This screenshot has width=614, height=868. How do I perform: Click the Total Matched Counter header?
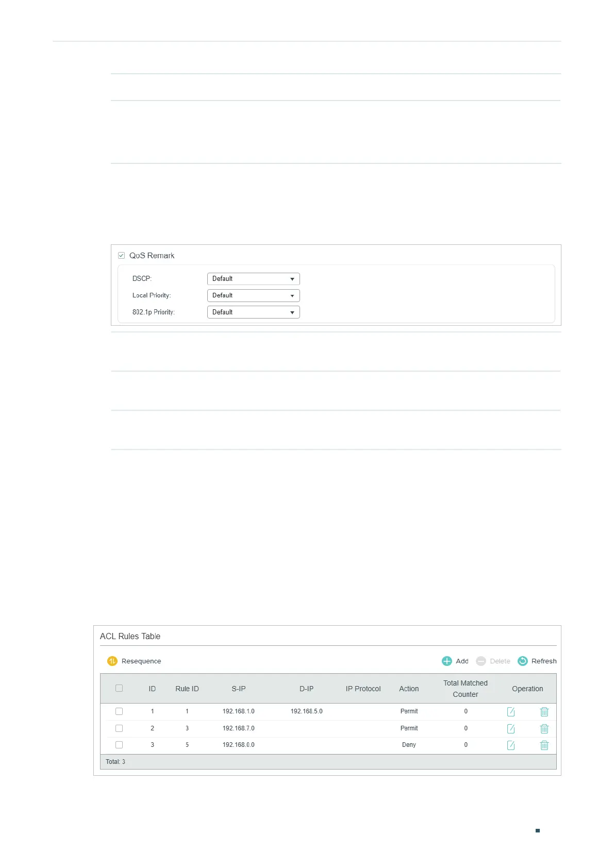click(x=466, y=689)
